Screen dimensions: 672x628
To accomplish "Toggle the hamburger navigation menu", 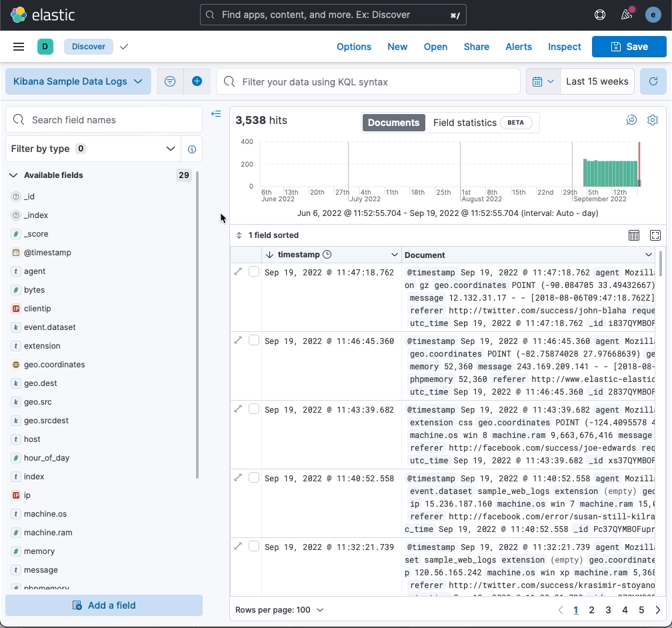I will pos(19,46).
